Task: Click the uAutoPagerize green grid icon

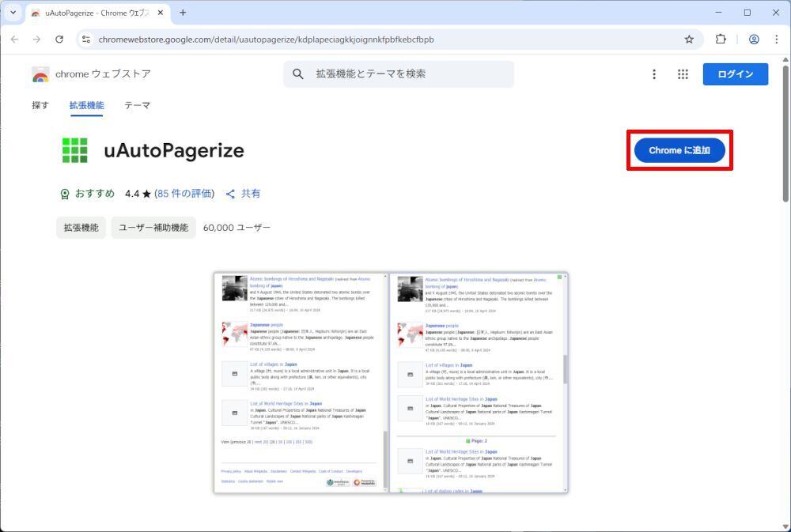Action: [74, 150]
